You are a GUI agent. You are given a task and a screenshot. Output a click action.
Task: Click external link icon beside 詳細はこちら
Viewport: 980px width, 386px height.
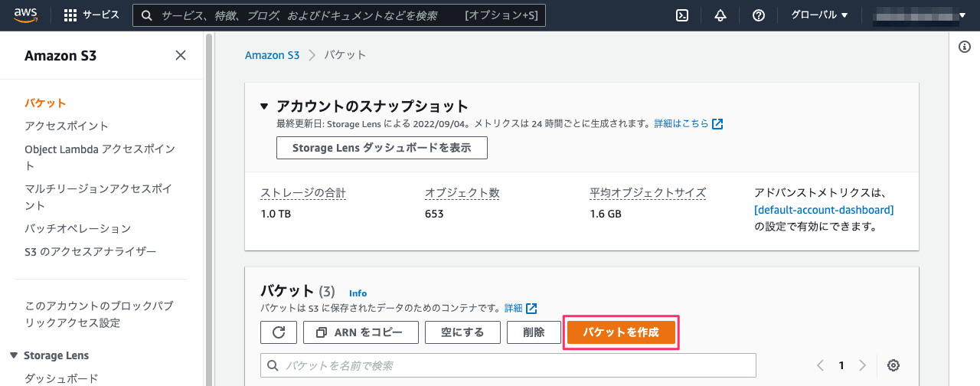pos(717,124)
